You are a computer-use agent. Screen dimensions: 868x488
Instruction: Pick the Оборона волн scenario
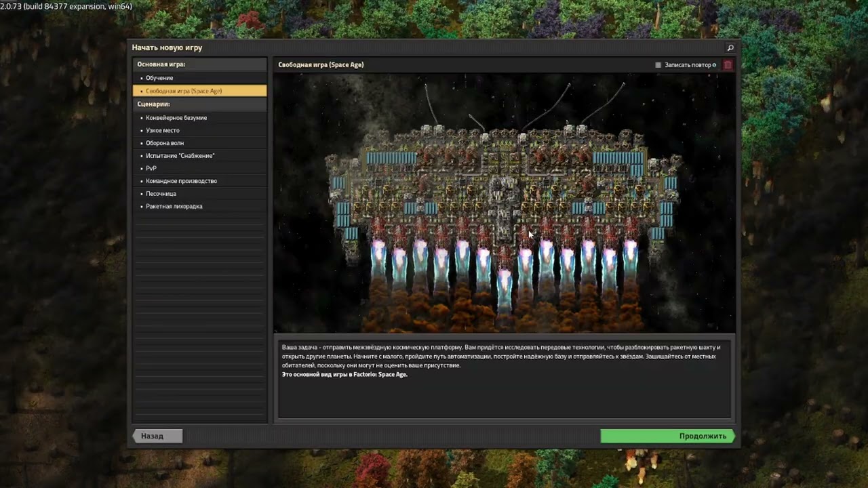pyautogui.click(x=199, y=143)
